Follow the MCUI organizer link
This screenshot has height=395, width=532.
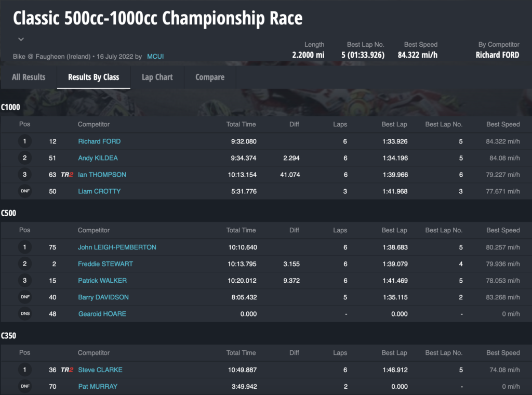coord(155,56)
